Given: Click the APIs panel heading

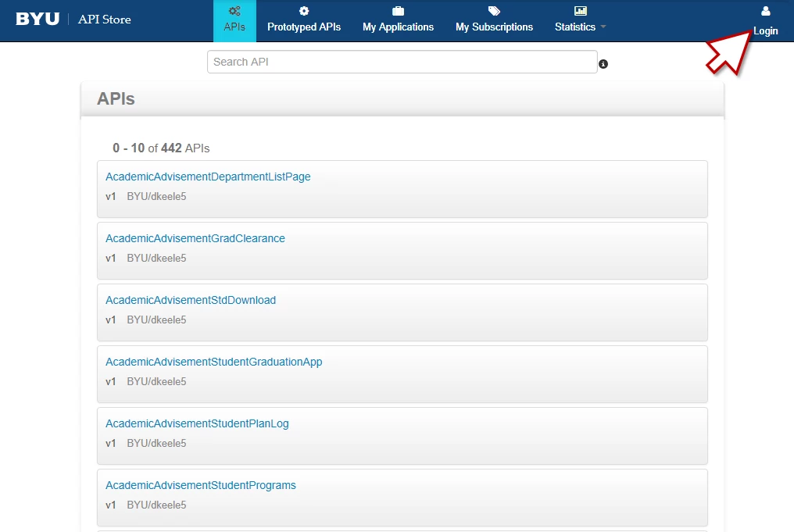Looking at the screenshot, I should [116, 98].
